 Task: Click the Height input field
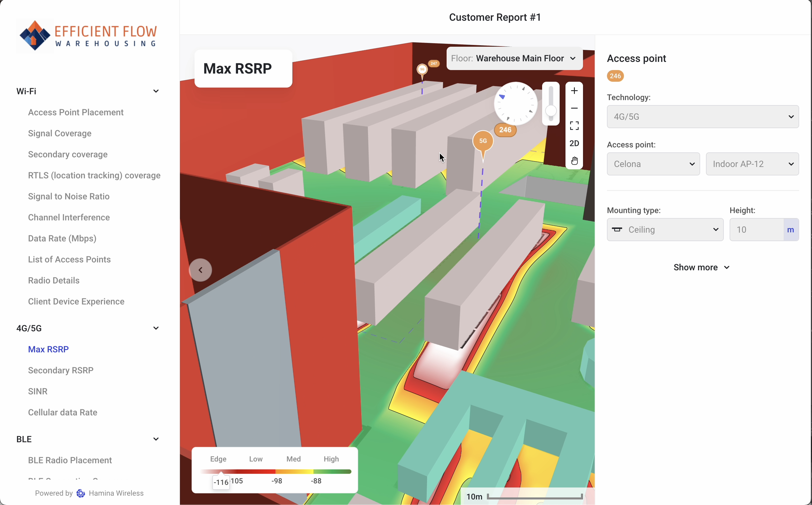757,229
